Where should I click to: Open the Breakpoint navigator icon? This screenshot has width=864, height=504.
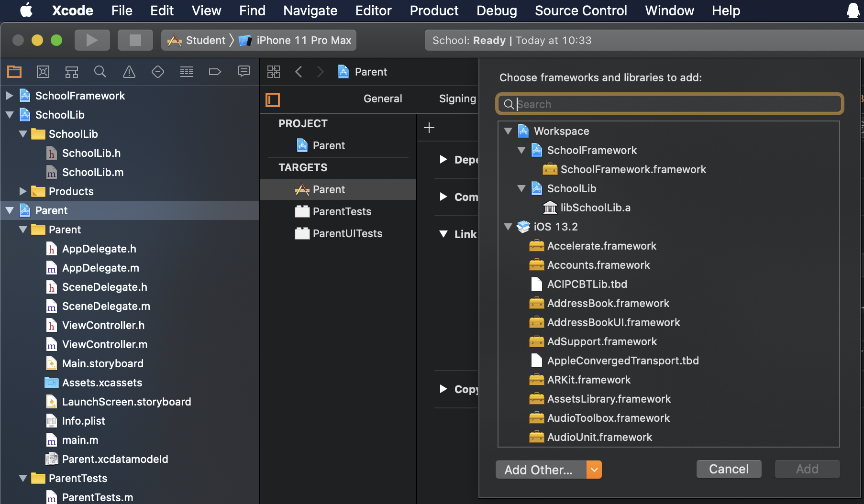coord(215,72)
